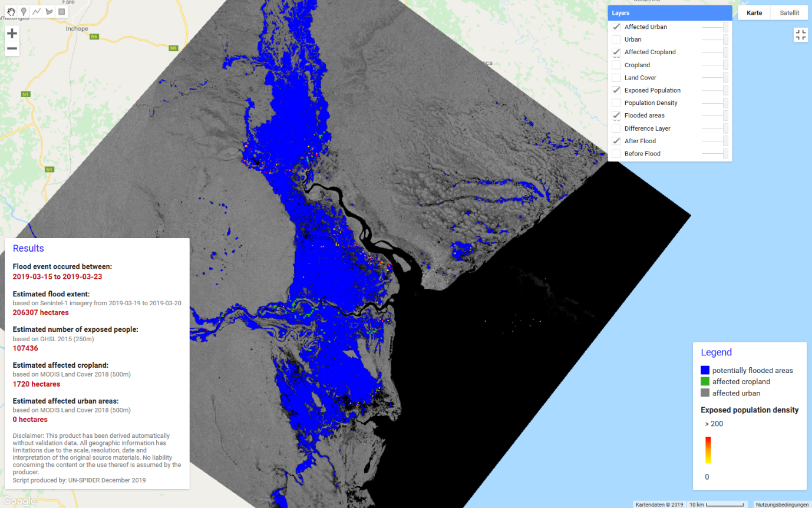Select the pan hand tool
This screenshot has width=812, height=508.
pos(11,11)
